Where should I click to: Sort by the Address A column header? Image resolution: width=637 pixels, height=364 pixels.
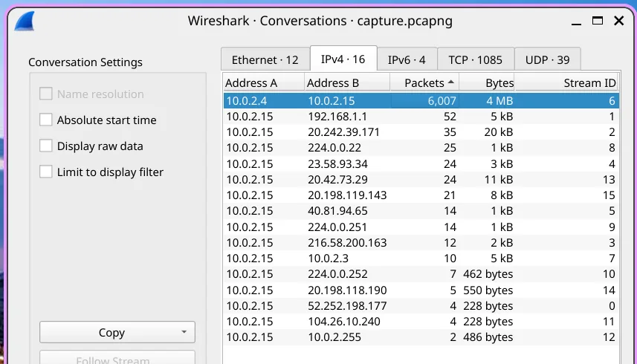264,82
